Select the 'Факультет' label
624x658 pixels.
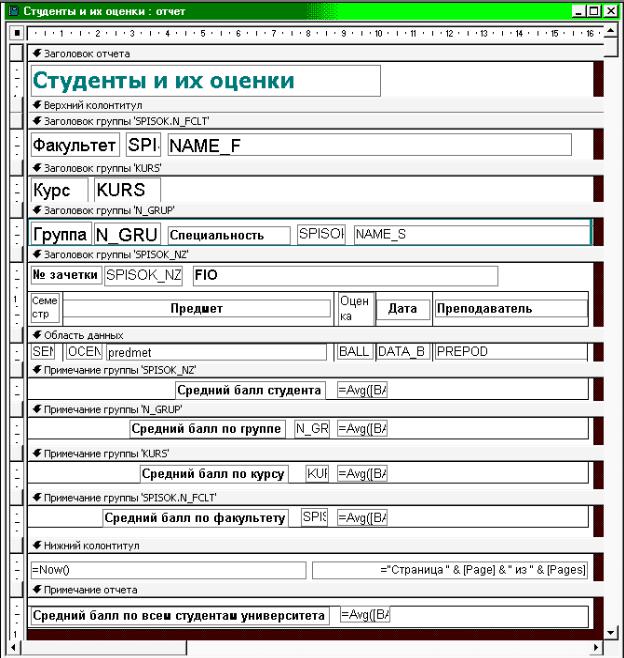(75, 145)
